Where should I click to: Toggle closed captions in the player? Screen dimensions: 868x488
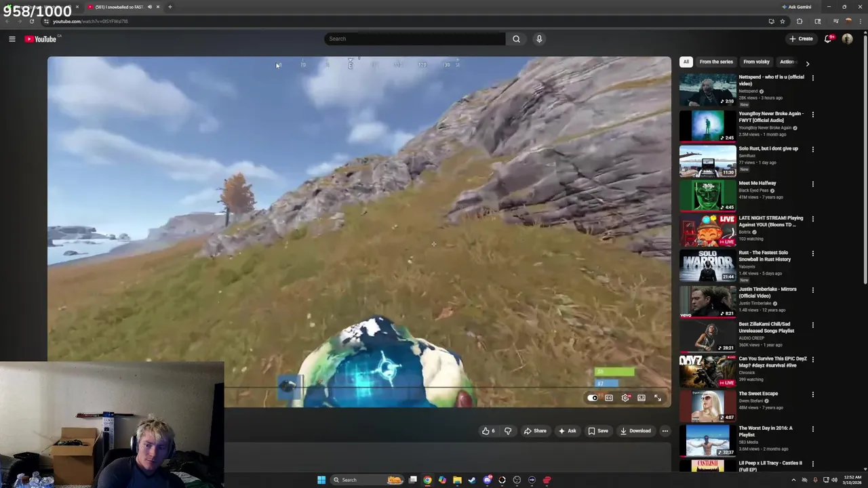[x=609, y=398]
